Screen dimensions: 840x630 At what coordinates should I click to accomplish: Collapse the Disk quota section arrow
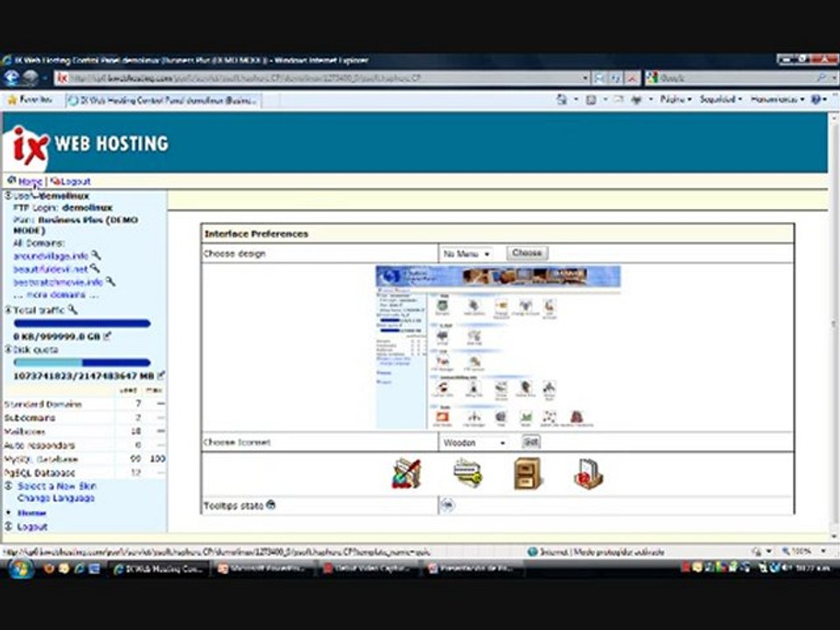[x=8, y=349]
